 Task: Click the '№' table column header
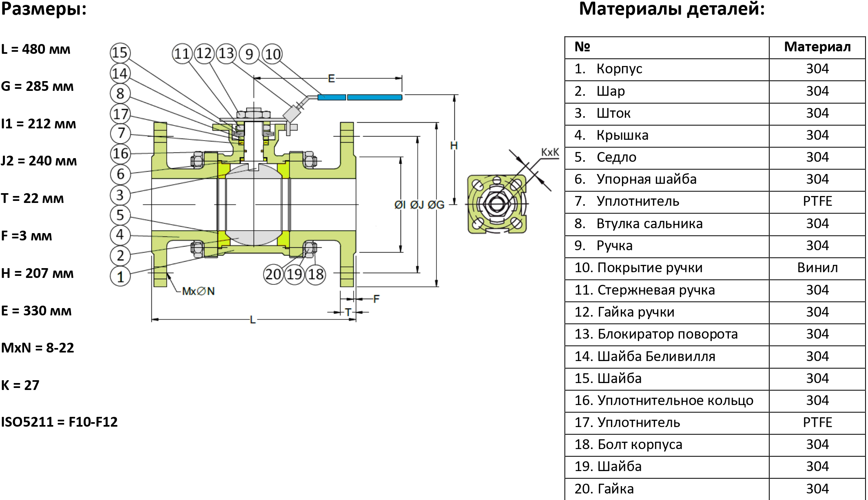(582, 47)
